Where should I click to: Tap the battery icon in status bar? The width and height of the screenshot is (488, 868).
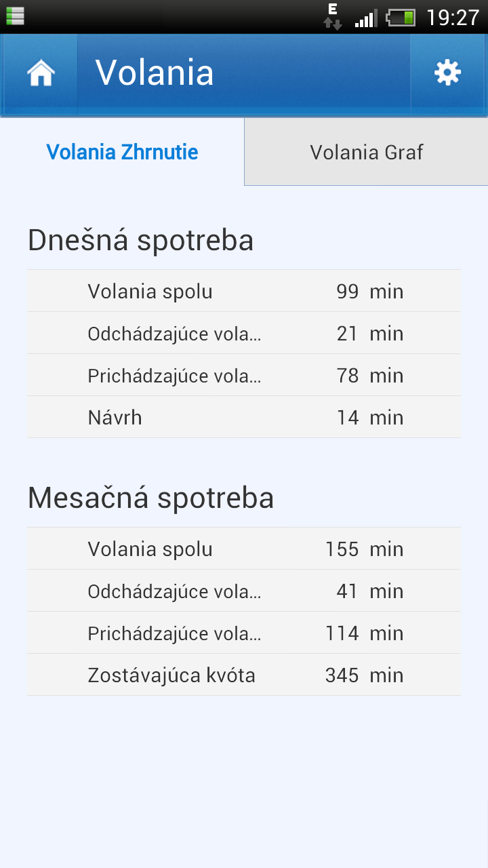tap(401, 18)
